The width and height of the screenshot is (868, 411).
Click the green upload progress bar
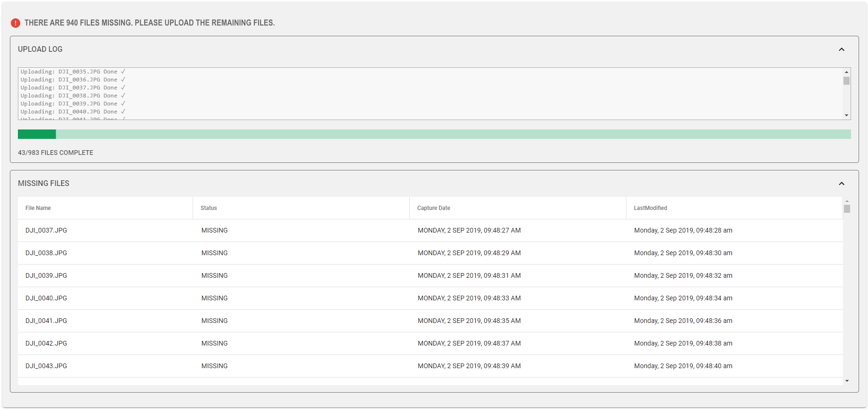pyautogui.click(x=434, y=134)
